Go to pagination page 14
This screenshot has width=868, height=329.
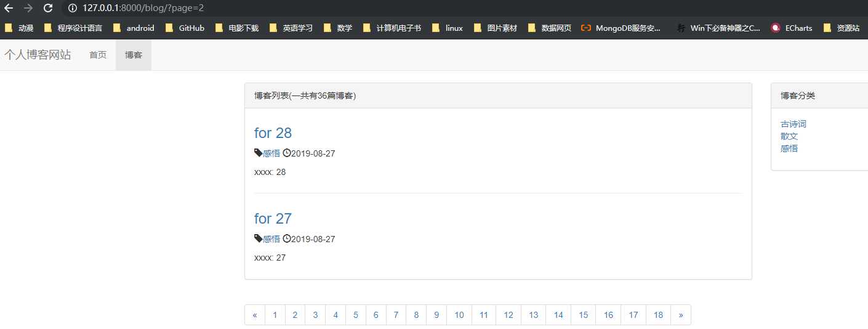point(558,315)
